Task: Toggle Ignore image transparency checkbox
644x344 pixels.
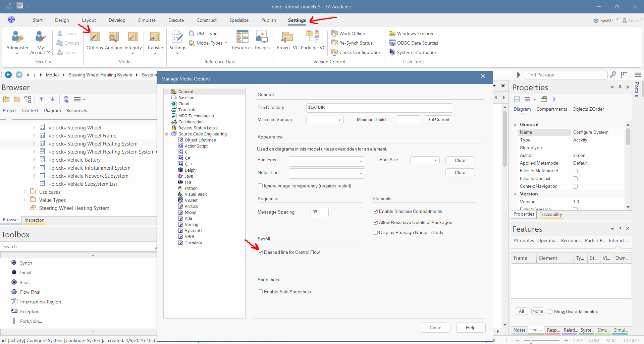Action: pyautogui.click(x=260, y=186)
